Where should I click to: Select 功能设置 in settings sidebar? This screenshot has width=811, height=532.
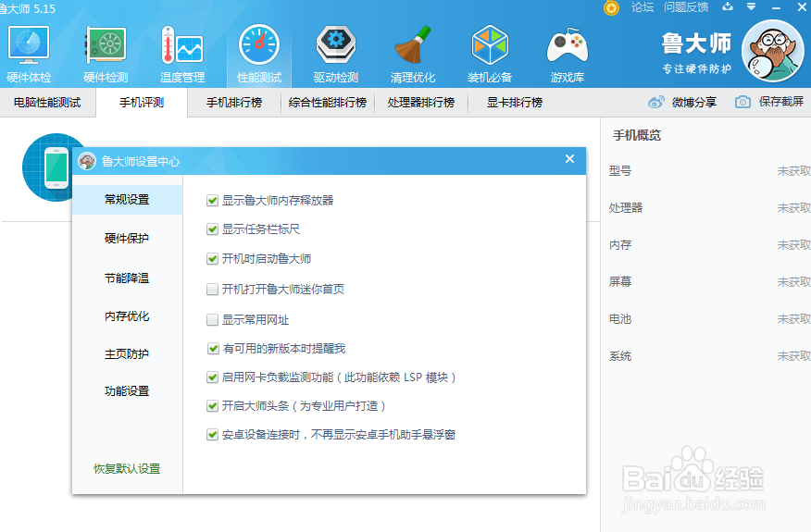click(x=127, y=391)
